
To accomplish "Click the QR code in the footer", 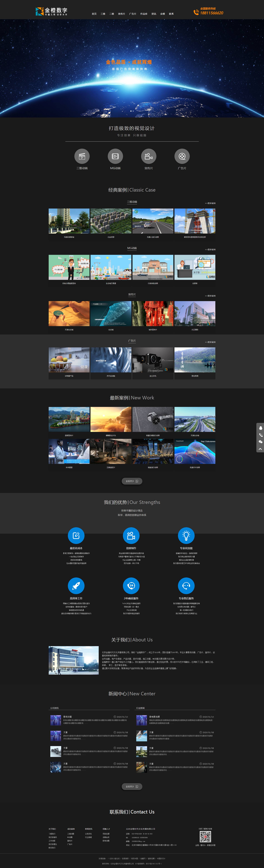I will click(x=205, y=837).
